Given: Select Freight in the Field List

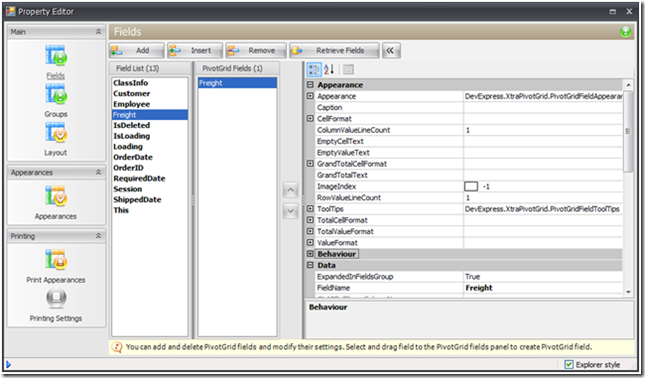Looking at the screenshot, I should click(x=150, y=115).
